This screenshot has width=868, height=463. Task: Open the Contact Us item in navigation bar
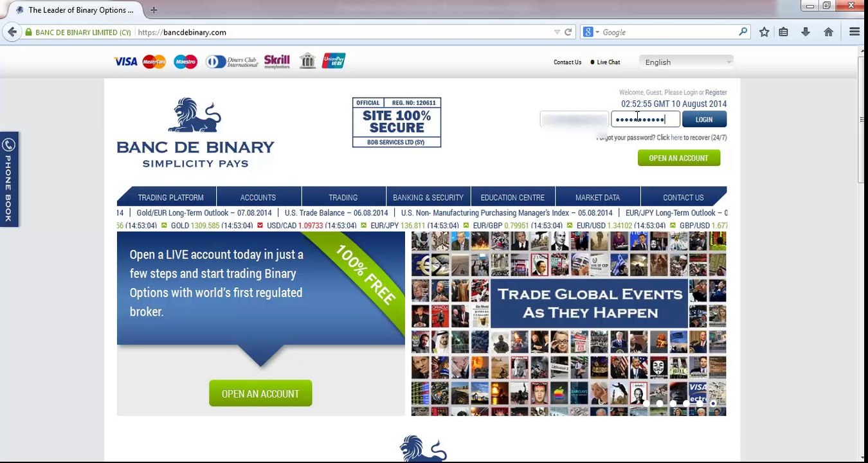tap(683, 197)
